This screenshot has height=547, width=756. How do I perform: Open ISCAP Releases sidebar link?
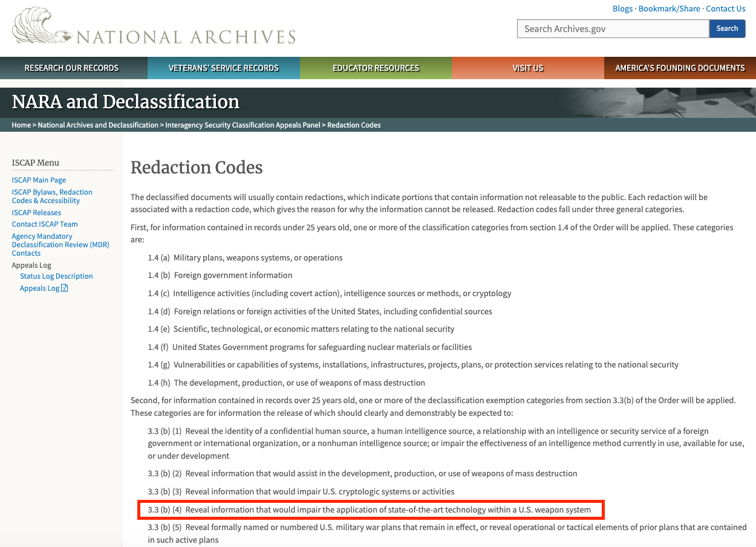coord(36,213)
